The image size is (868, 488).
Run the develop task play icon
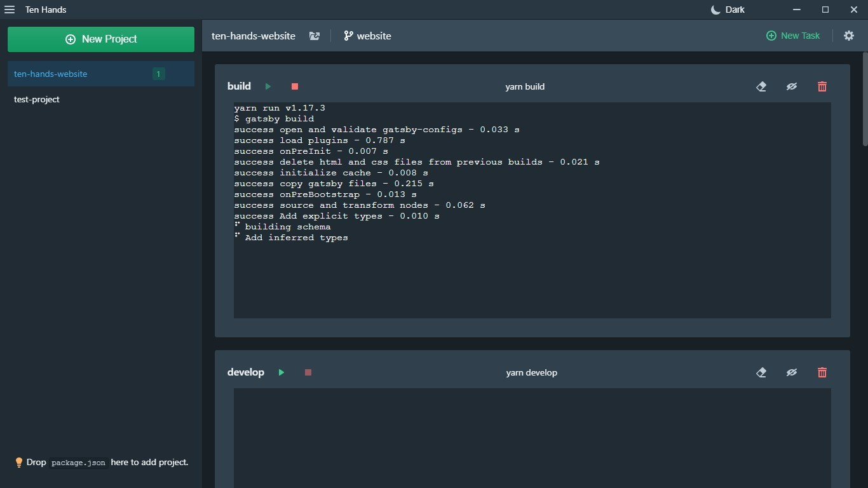coord(281,372)
